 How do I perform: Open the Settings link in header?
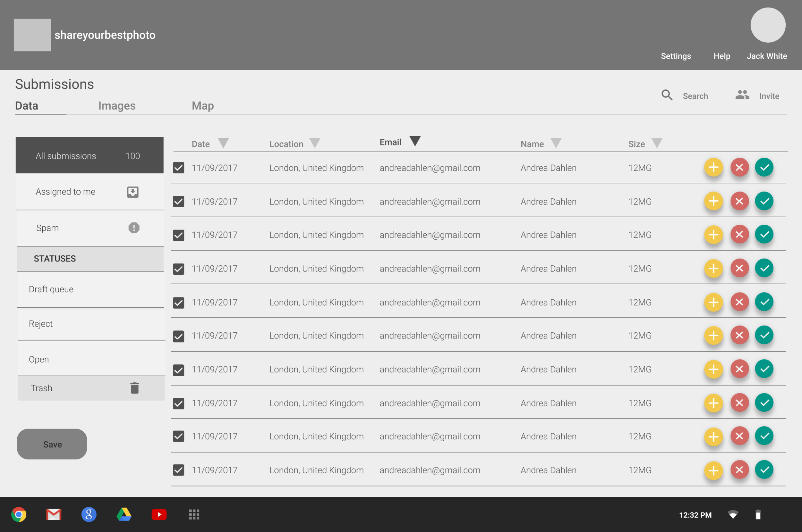(675, 56)
